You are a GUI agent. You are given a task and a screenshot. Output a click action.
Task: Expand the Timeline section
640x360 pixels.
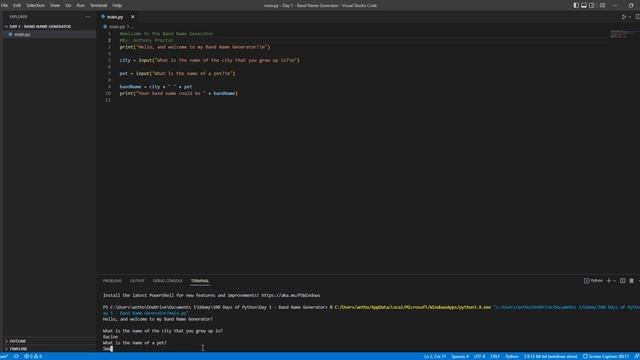click(x=18, y=349)
